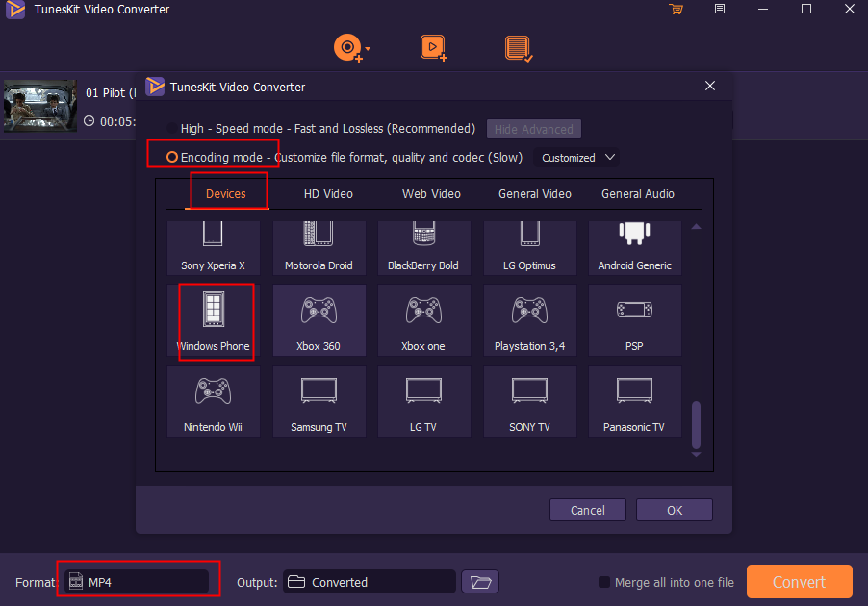This screenshot has width=868, height=606.
Task: Choose the Motorola Droid device
Action: [319, 248]
